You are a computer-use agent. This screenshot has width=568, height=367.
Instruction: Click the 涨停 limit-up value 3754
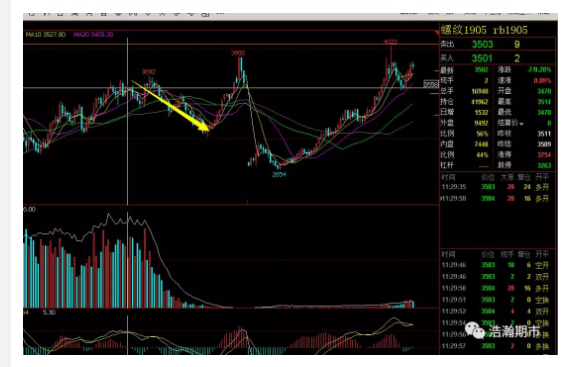(544, 155)
